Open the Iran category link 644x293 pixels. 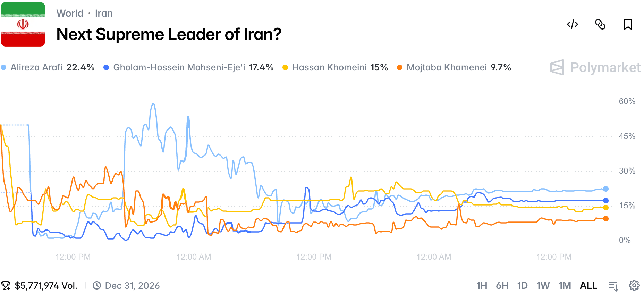[x=104, y=13]
